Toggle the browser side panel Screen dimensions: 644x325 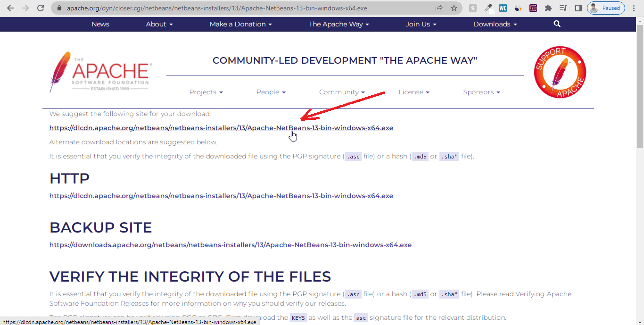(578, 8)
